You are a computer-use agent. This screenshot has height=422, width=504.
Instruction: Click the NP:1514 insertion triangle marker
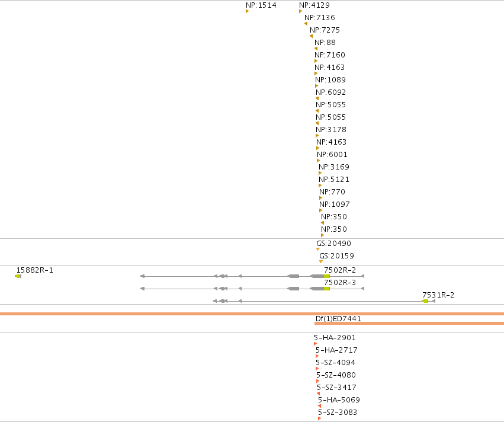coord(247,11)
